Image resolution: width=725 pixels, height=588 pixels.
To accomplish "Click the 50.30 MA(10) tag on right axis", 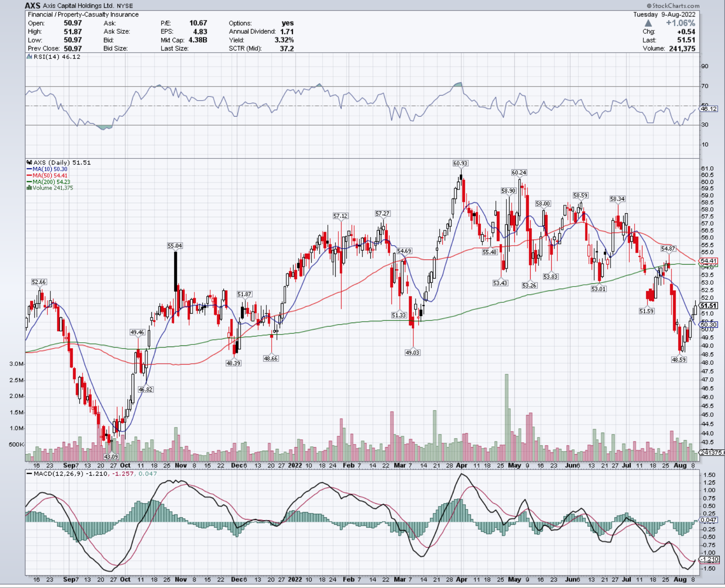I will click(x=708, y=325).
